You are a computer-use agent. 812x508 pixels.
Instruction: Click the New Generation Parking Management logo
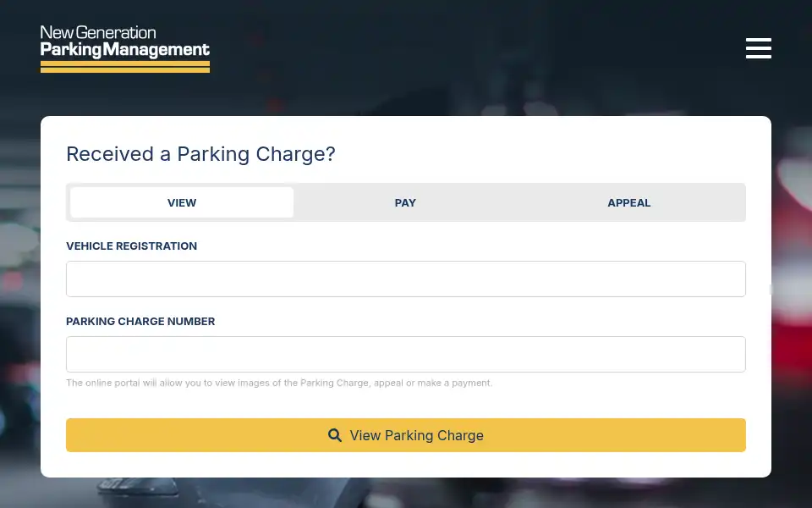point(125,49)
